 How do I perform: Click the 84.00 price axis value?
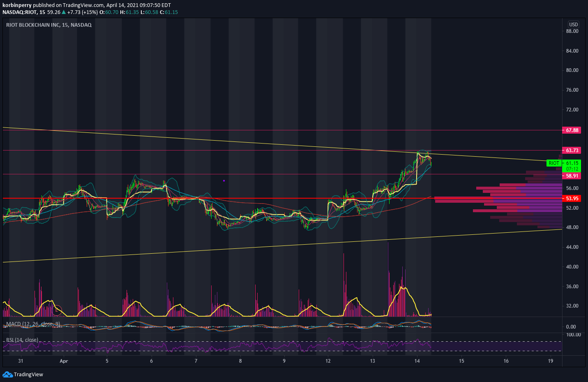[572, 51]
